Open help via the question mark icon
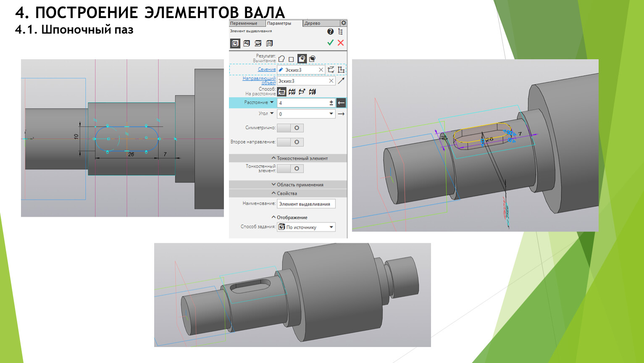The image size is (644, 363). coord(330,32)
